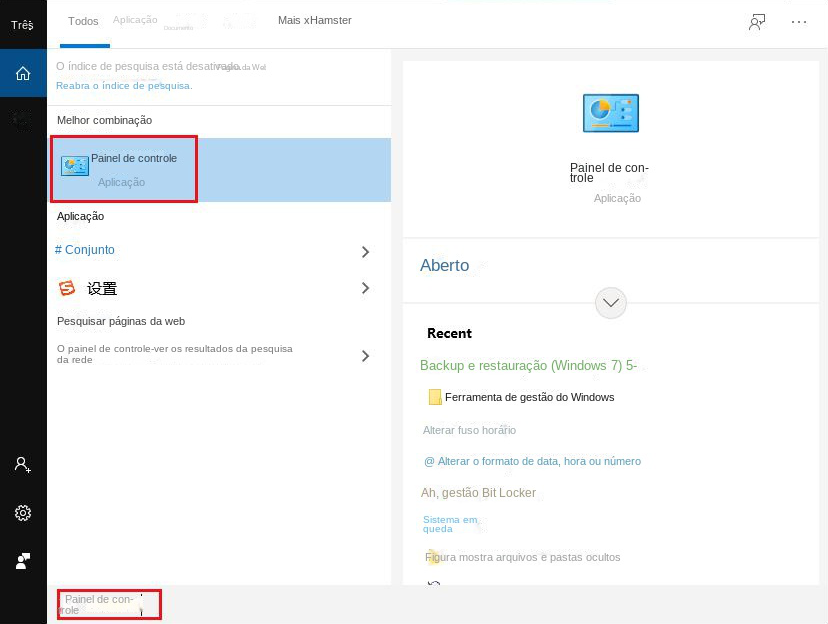Viewport: 828px width, 624px height.
Task: Collapse the actions with circular chevron button
Action: click(610, 302)
